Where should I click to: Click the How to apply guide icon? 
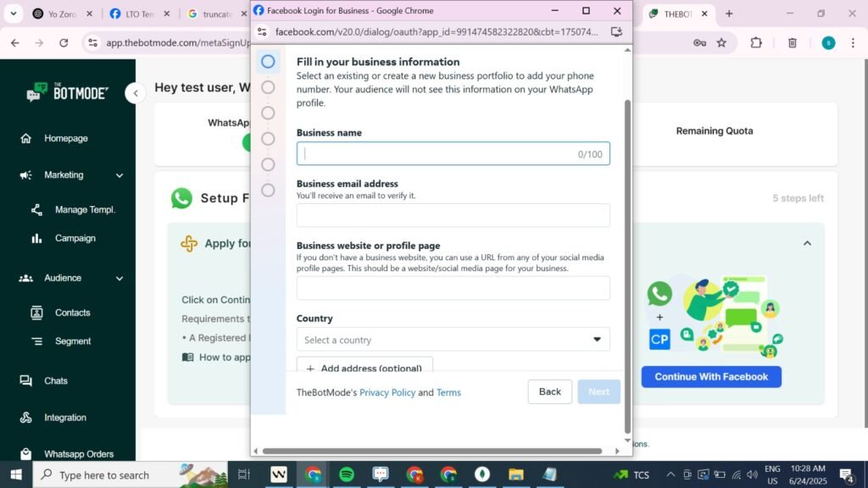(187, 358)
